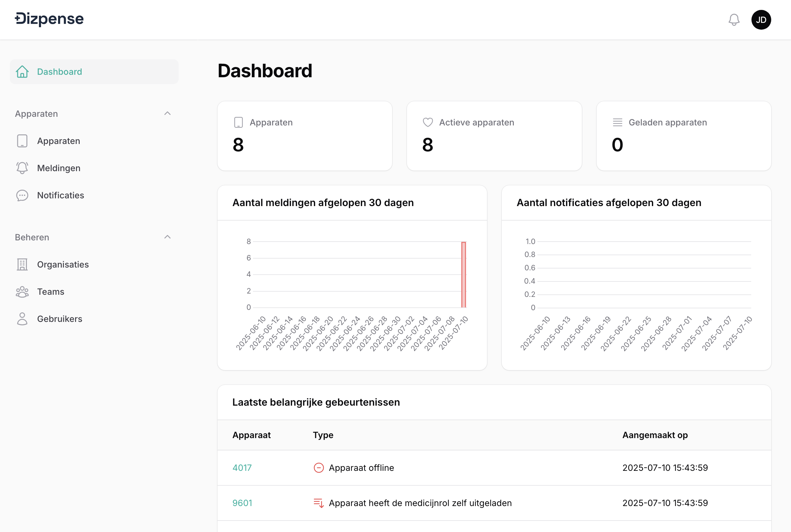Viewport: 791px width, 532px height.
Task: Click the Actieve apparaten card
Action: pos(494,136)
